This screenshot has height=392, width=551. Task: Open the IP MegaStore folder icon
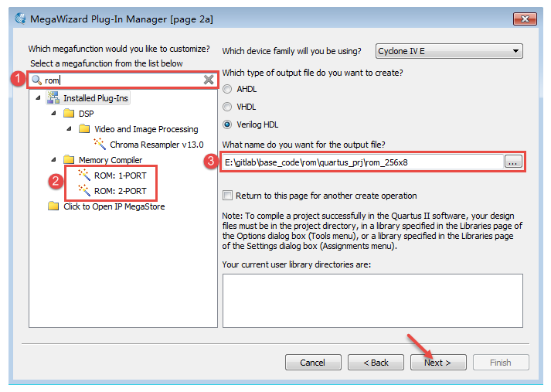[53, 206]
